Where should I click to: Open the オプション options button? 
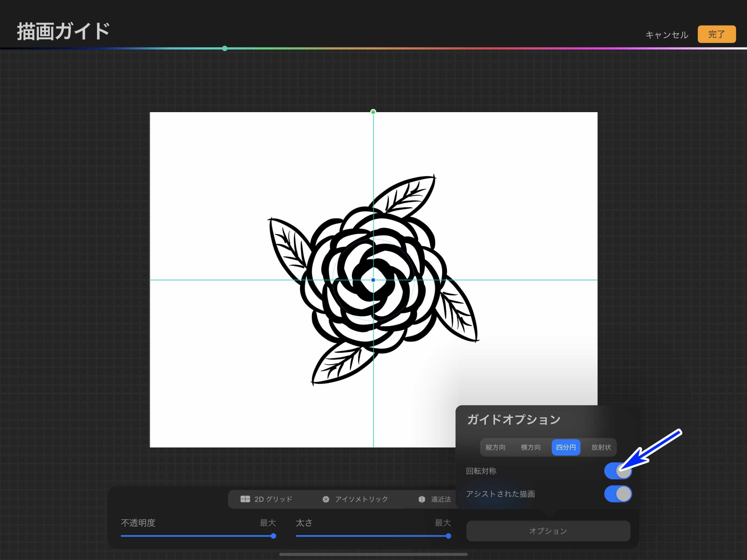point(548,531)
